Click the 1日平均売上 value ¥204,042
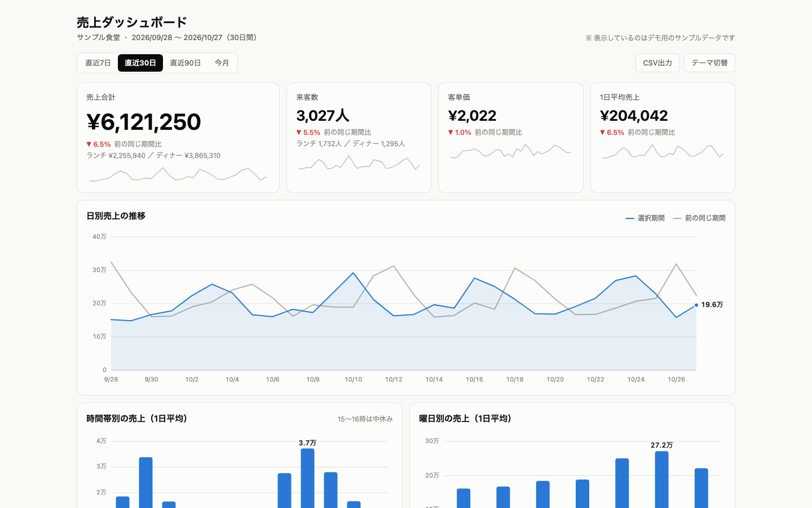The width and height of the screenshot is (812, 508). click(x=634, y=116)
